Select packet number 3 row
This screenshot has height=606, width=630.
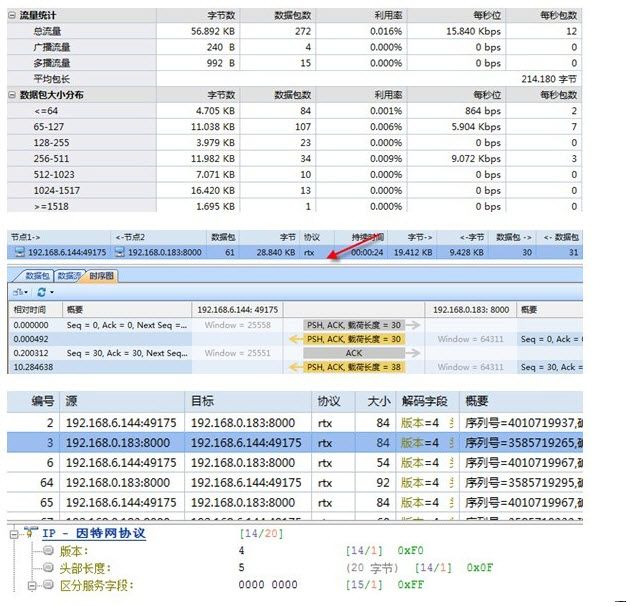point(295,442)
